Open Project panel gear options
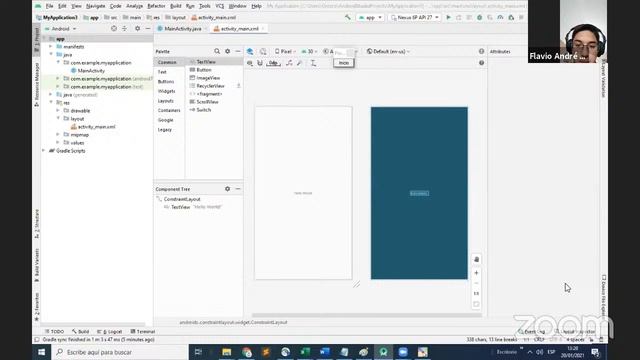Screen dimensions: 640x360 coord(138,29)
